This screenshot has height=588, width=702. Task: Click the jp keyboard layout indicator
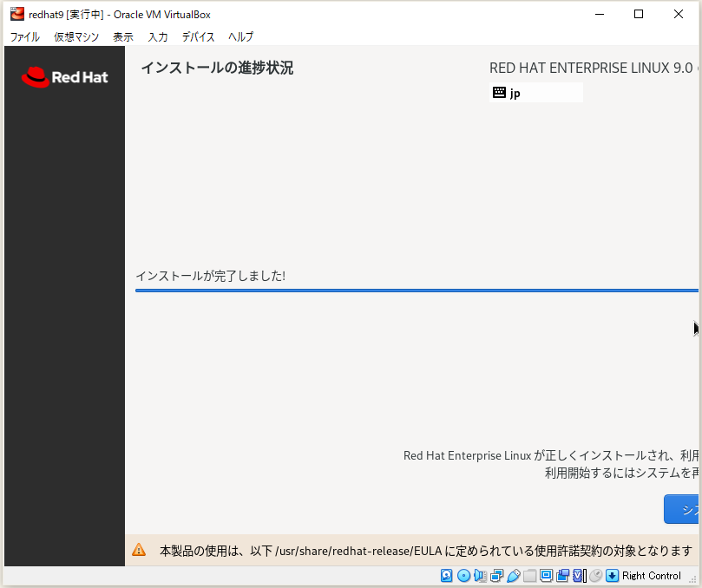(x=536, y=93)
